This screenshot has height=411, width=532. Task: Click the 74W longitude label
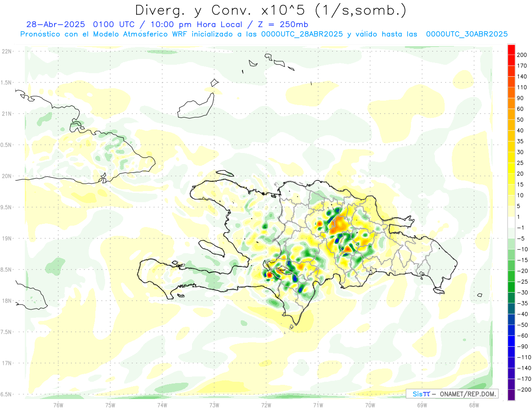coord(162,405)
